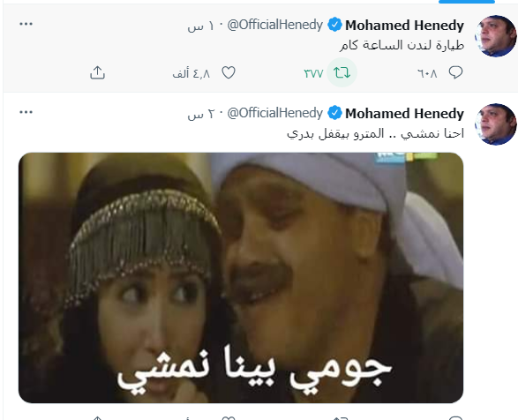Screen dimensions: 518x420
Task: Open the first tweet's timestamp link
Action: point(201,26)
